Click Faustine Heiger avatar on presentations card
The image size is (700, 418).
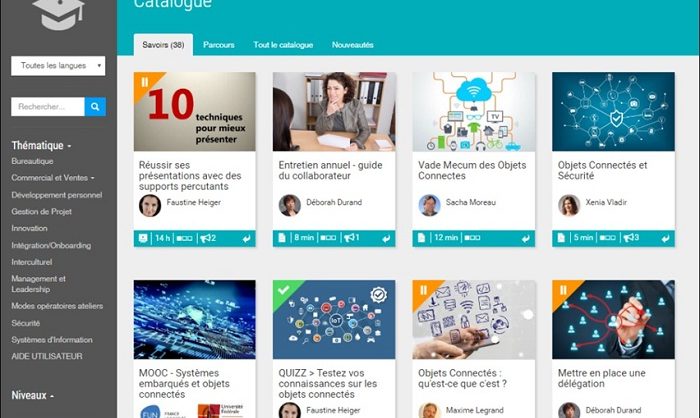click(x=150, y=205)
